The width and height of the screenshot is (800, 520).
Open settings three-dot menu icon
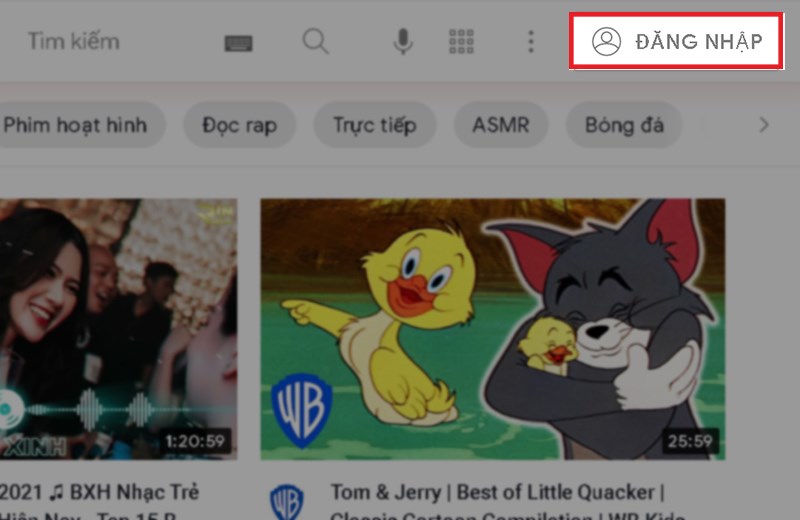pyautogui.click(x=531, y=41)
